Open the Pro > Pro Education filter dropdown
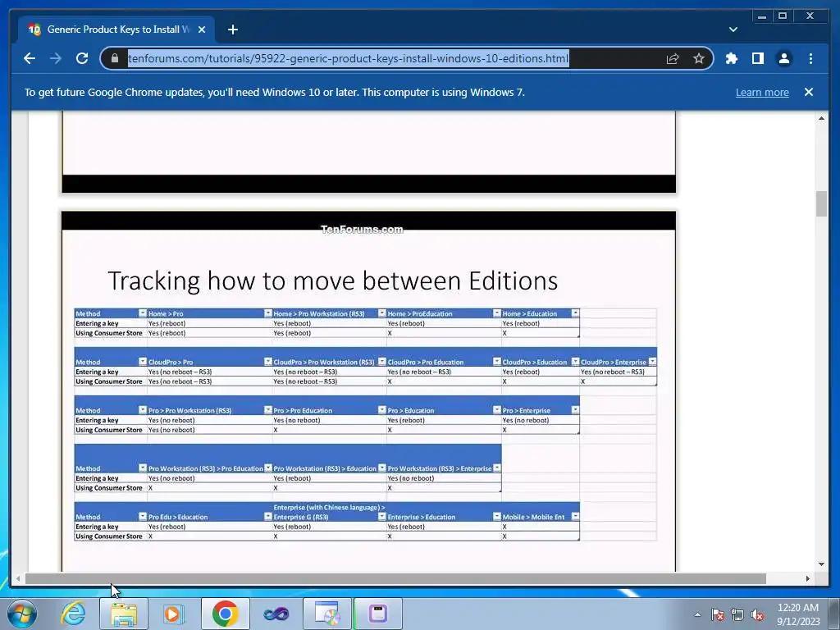 click(x=381, y=410)
